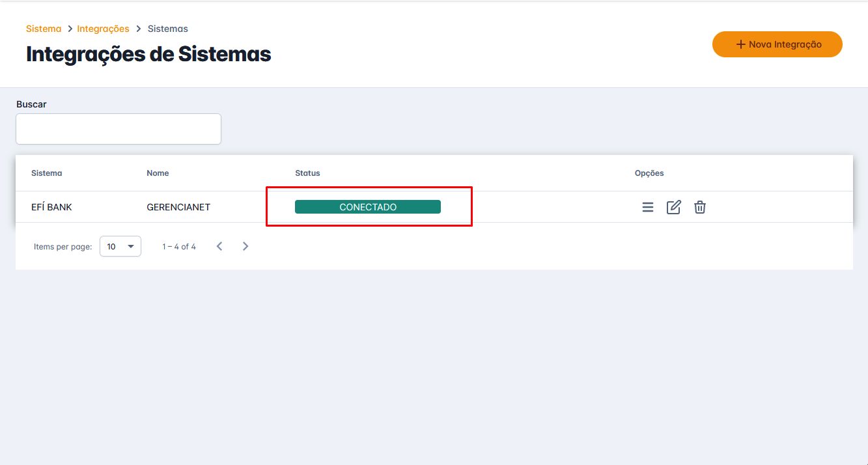Edit the GERENCIANET integration via pencil icon

coord(673,207)
